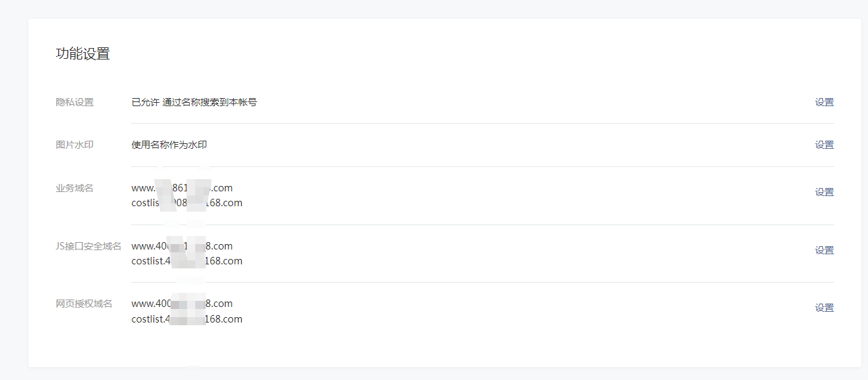Click the costlist domain under 网页授权域名
Screen dimensions: 868x380
[186, 319]
